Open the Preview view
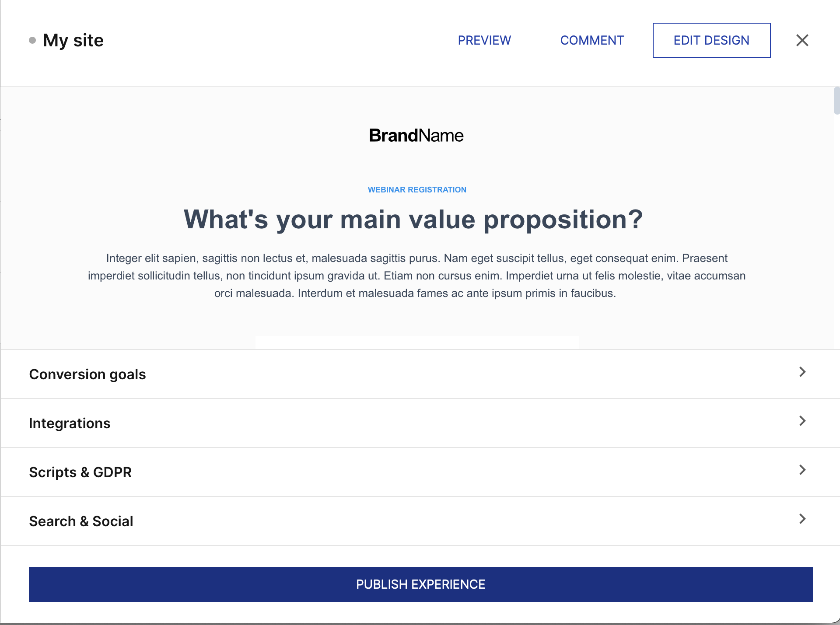The height and width of the screenshot is (625, 840). click(484, 40)
